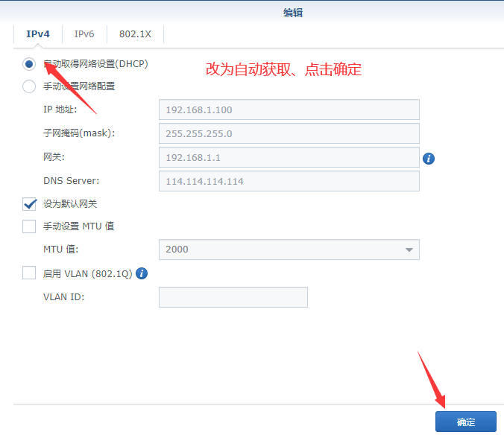Select automatic network settings (DHCP) radio
This screenshot has height=438, width=504.
(29, 64)
